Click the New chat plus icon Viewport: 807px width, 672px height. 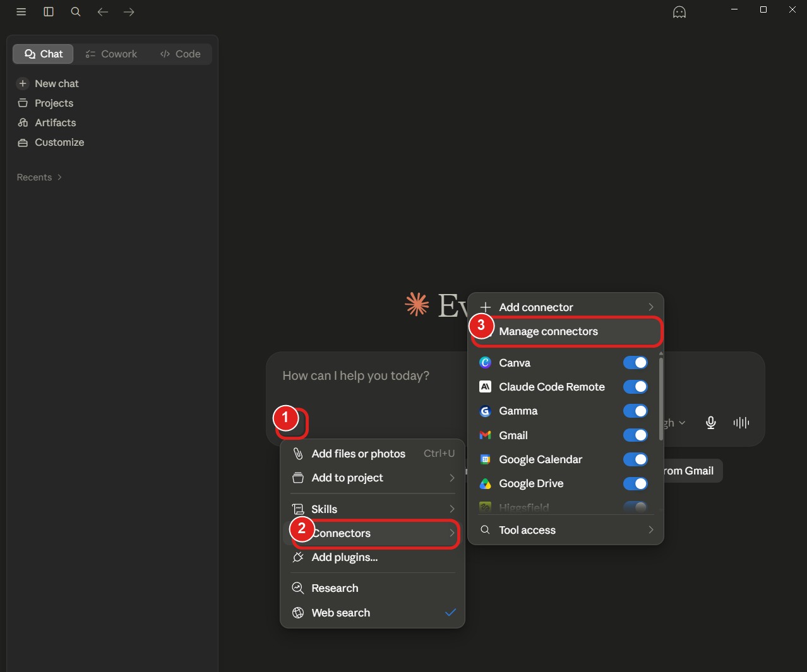click(23, 83)
